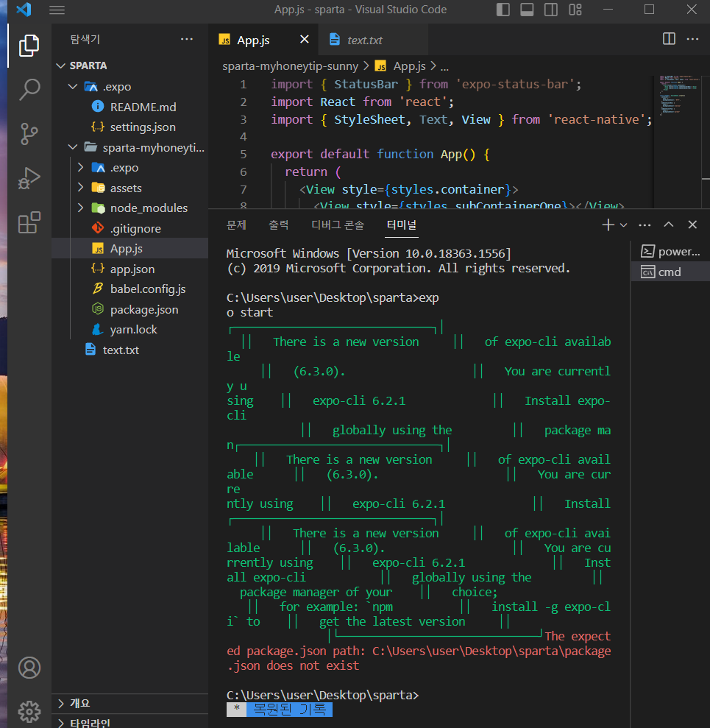Toggle primary side bar layout icon
The image size is (710, 728).
[x=503, y=10]
